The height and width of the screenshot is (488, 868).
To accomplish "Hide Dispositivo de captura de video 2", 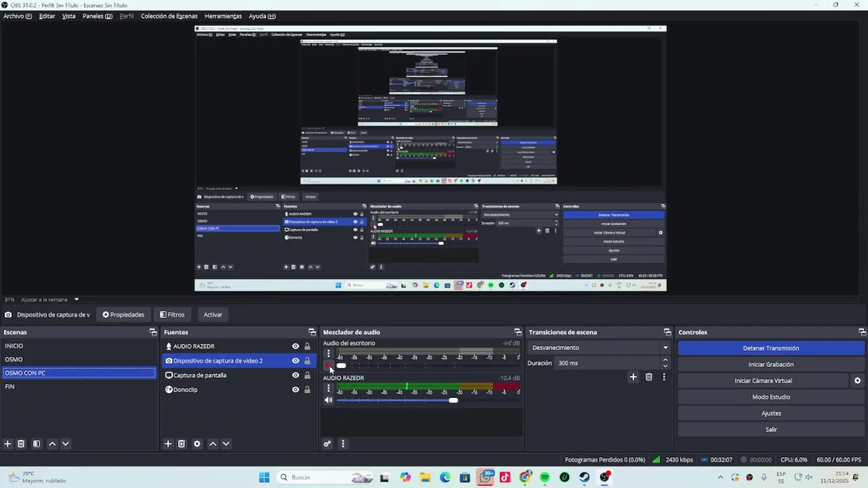I will (x=296, y=361).
